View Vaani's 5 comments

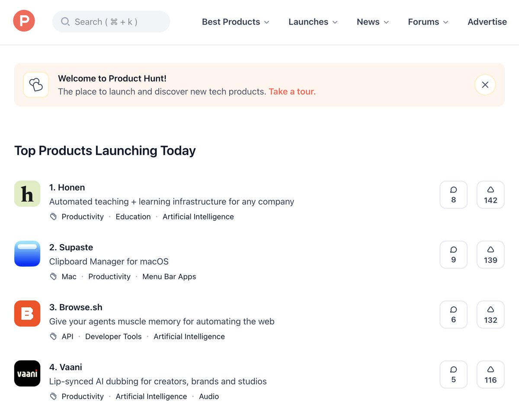tap(454, 375)
